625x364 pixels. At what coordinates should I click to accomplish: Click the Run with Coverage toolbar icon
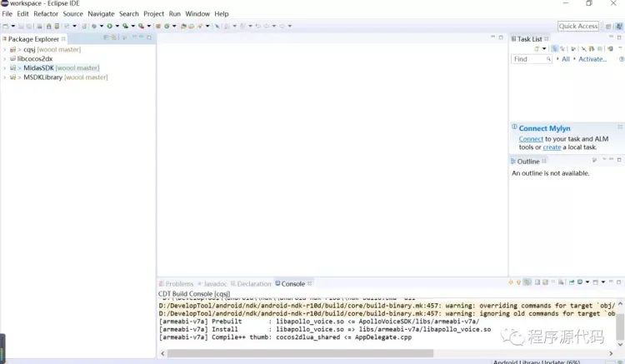[125, 26]
